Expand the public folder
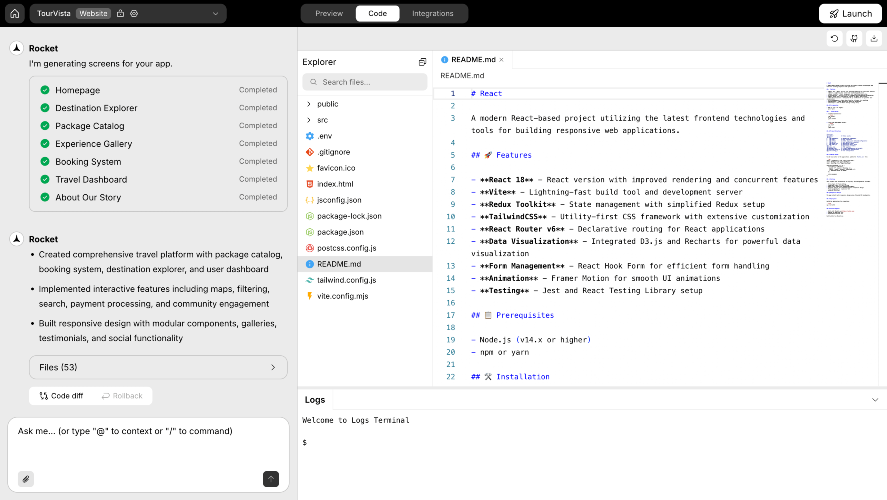 [x=365, y=104]
